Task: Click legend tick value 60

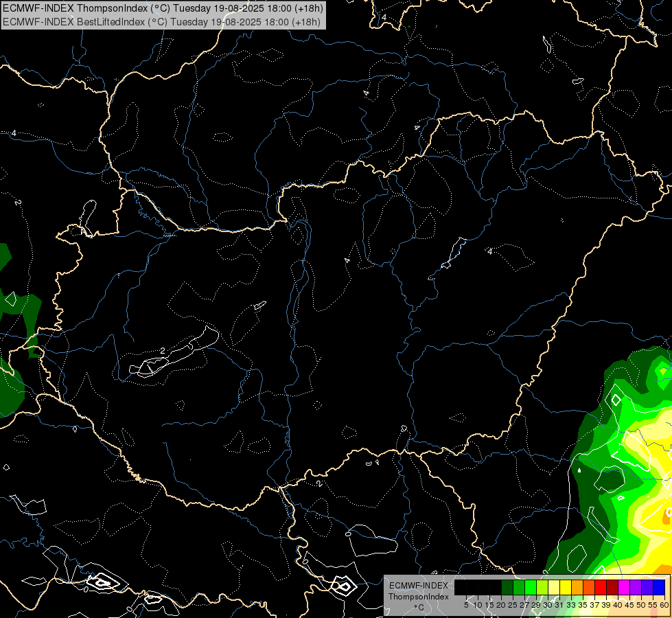Action: tap(664, 605)
